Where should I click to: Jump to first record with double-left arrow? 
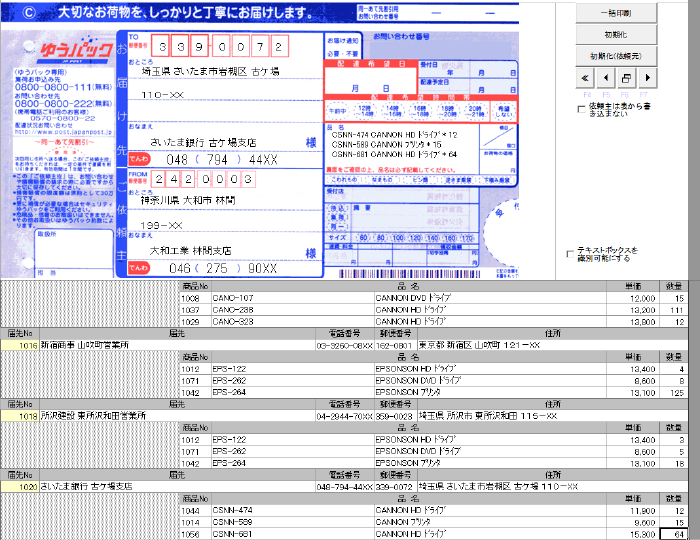[585, 79]
